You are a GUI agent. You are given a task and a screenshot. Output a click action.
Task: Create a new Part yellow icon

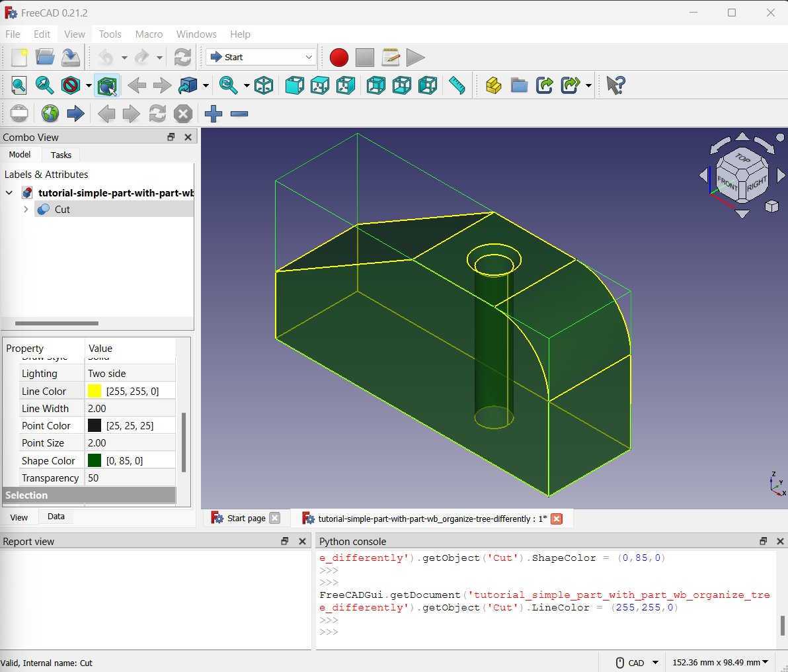[x=494, y=85]
